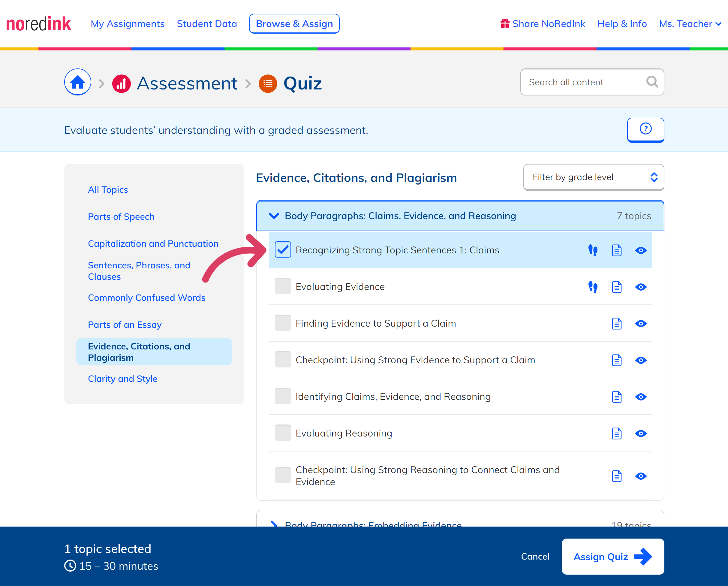Screen dimensions: 728x586
Task: Uncheck Recognizing Strong Topic Sentences 1: Claims
Action: tap(283, 250)
